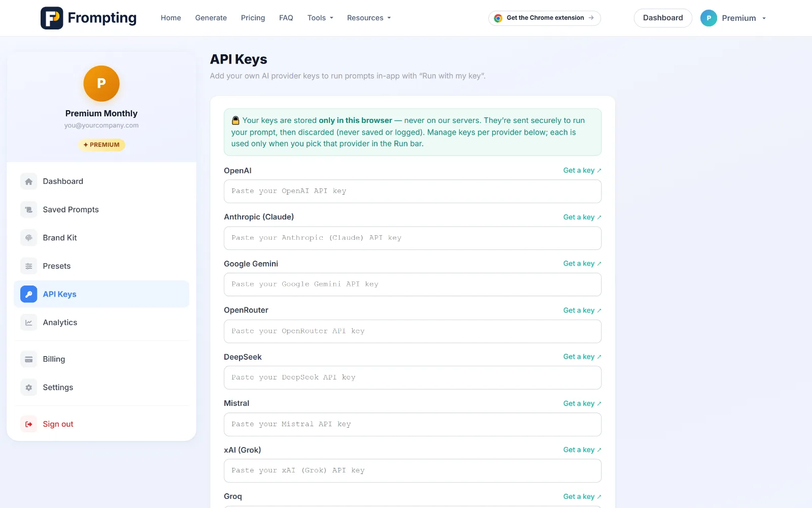Click the Chrome logo icon in header
The image size is (812, 508).
(x=498, y=18)
